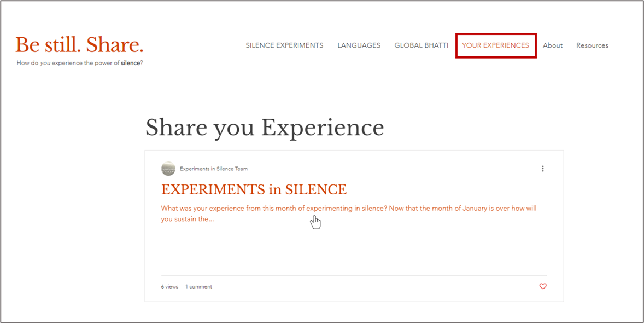Navigate to the About page
This screenshot has height=323, width=644.
[x=552, y=45]
